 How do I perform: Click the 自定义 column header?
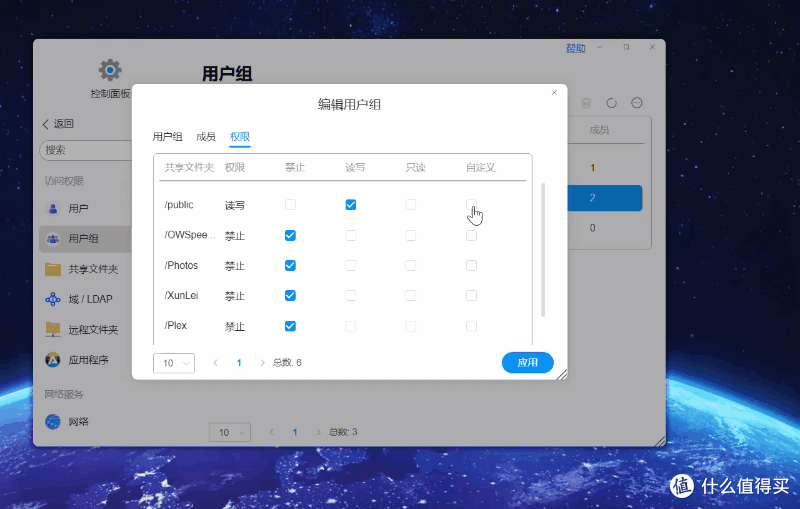coord(481,167)
